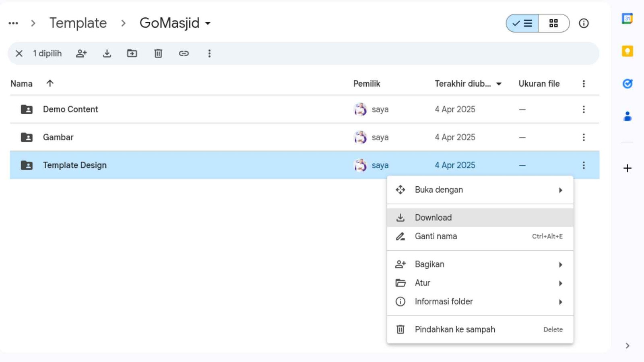Viewport: 644px width, 362px height.
Task: Click the share person-add icon in toolbar
Action: [81, 53]
